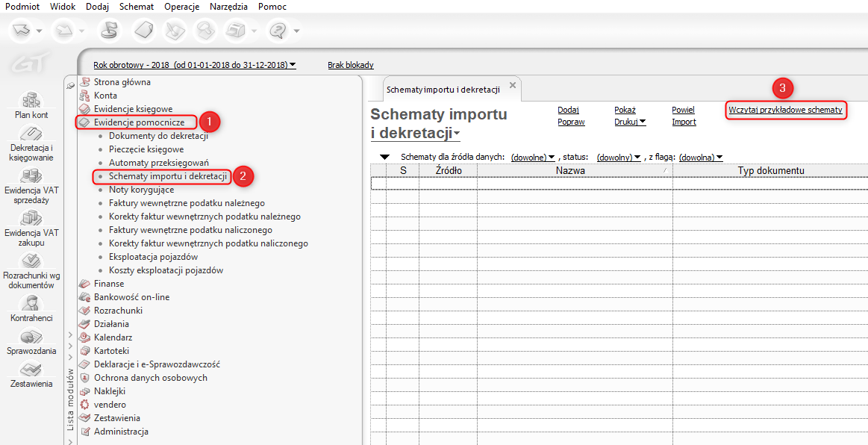
Task: Click the Bankowość on-line module icon
Action: (x=84, y=297)
